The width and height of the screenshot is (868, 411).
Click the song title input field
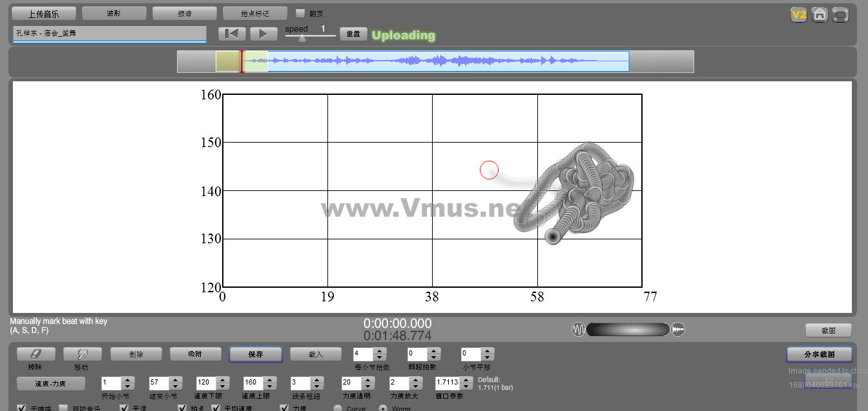(x=109, y=33)
